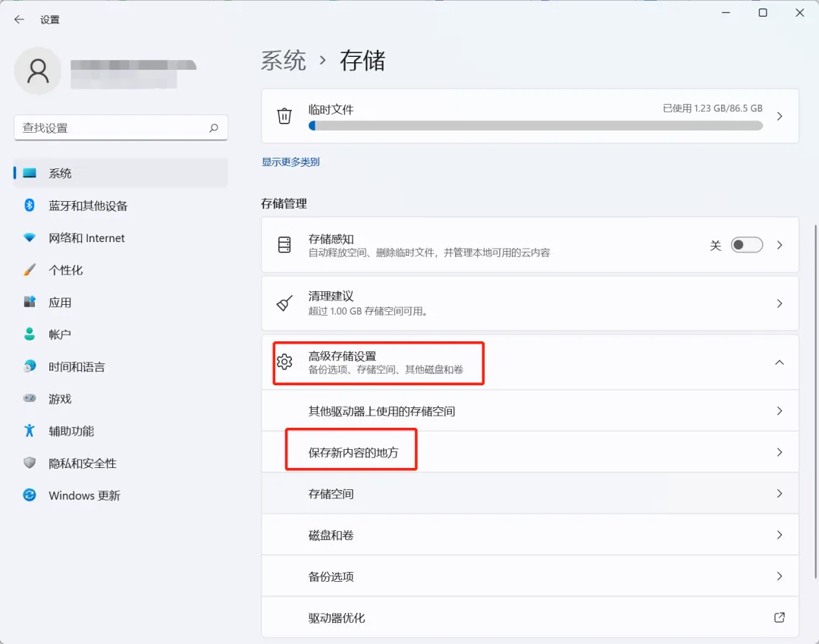Open 备份选项 entry

point(530,576)
